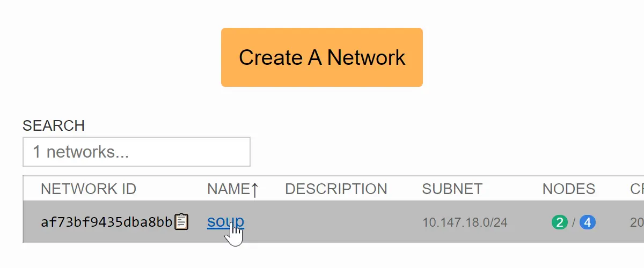The height and width of the screenshot is (268, 644).
Task: Select the network ID af73bf9435dba8bb text
Action: point(106,222)
